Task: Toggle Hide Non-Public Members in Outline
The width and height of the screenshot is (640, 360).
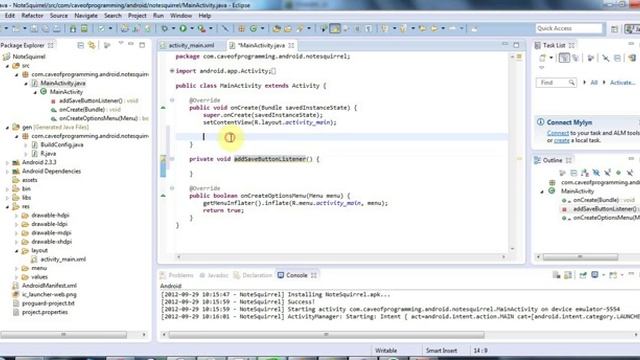Action: pyautogui.click(x=618, y=173)
